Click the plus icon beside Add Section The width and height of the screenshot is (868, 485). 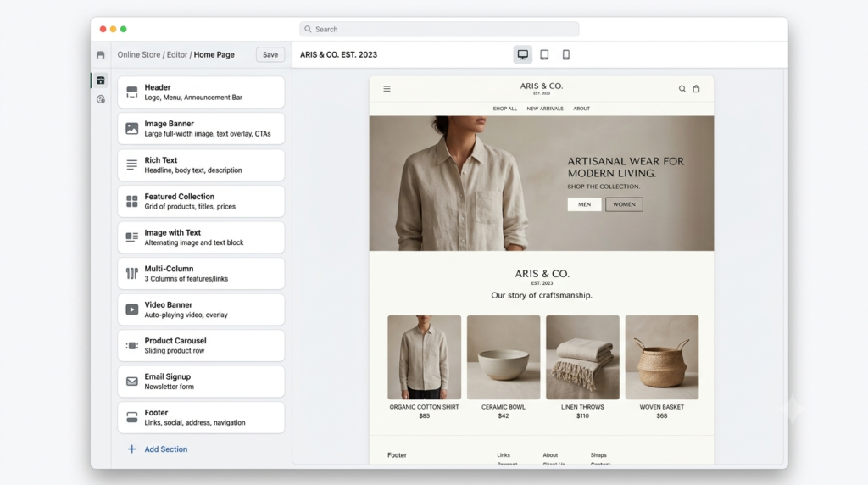[131, 449]
